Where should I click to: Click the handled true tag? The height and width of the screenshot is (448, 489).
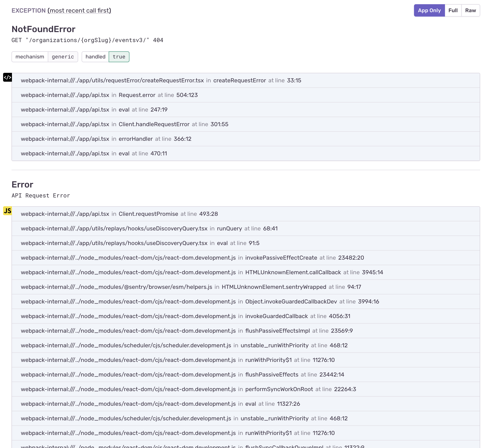(x=105, y=57)
